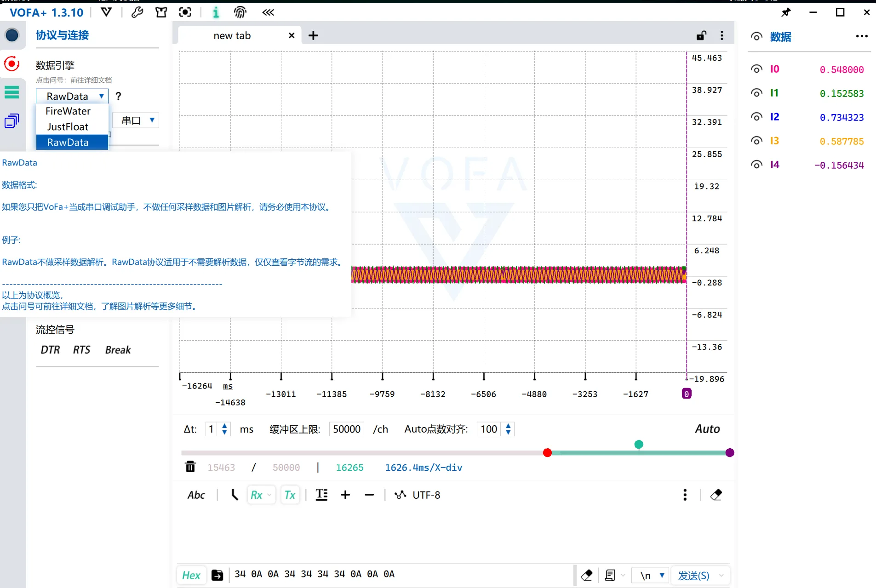Toggle visibility of channel I2

[756, 117]
